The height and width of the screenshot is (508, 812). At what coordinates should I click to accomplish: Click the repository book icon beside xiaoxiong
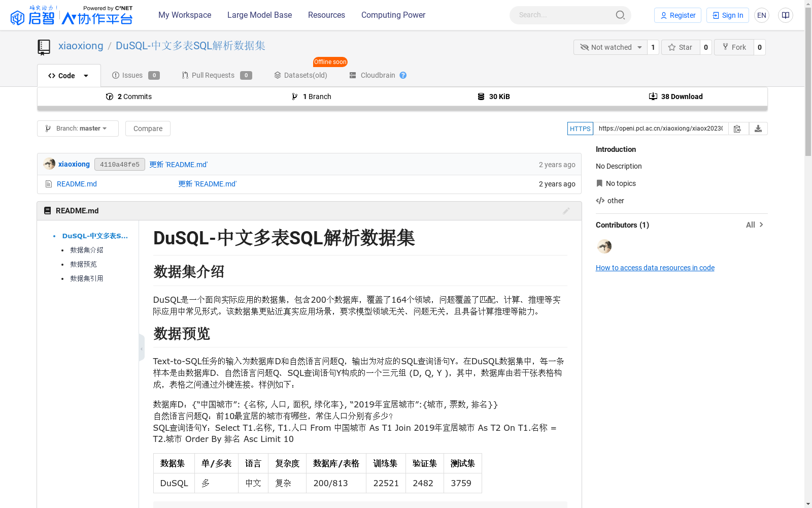tap(44, 47)
